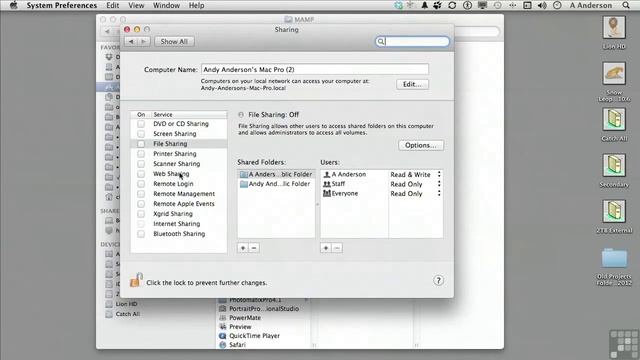640x360 pixels.
Task: Add a shared folder with plus button
Action: click(x=243, y=248)
